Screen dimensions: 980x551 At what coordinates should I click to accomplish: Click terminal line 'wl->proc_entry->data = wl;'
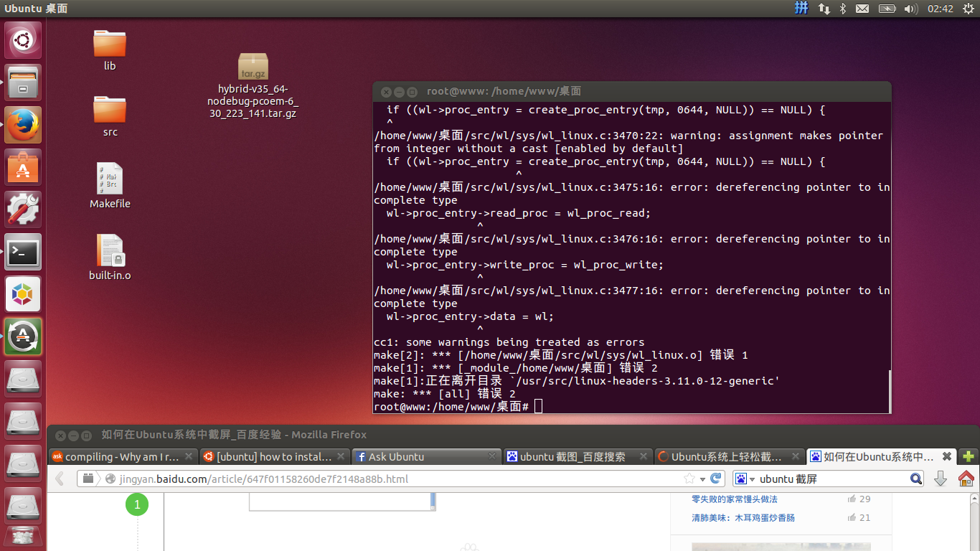[470, 316]
